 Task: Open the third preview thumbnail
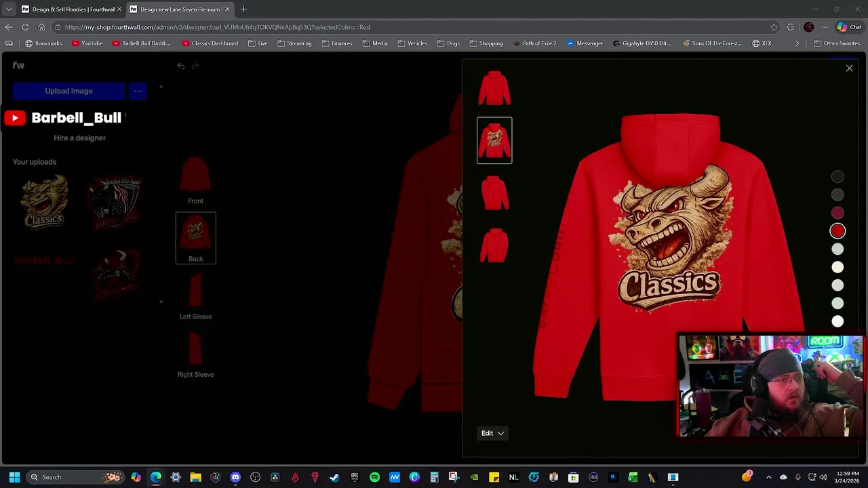pyautogui.click(x=494, y=193)
